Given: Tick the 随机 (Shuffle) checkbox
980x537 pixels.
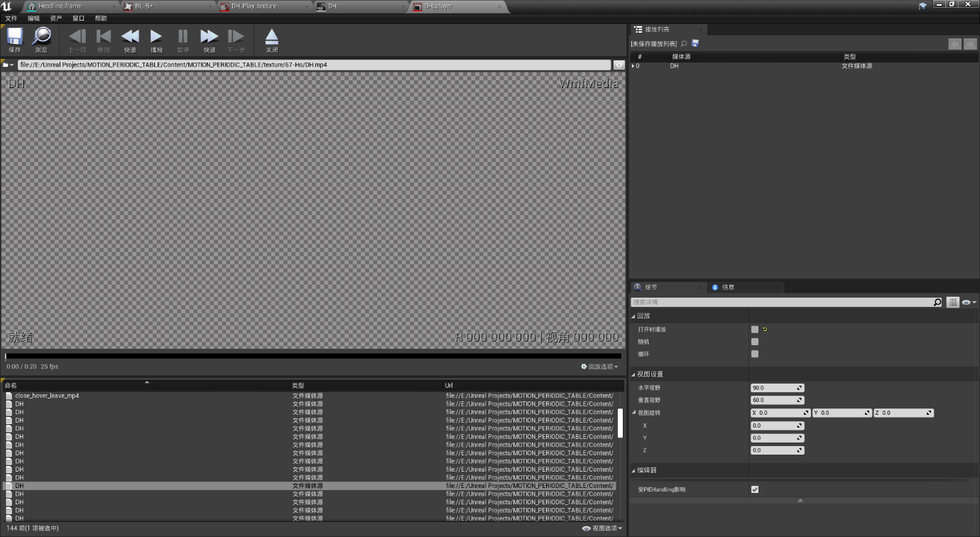Looking at the screenshot, I should click(755, 342).
